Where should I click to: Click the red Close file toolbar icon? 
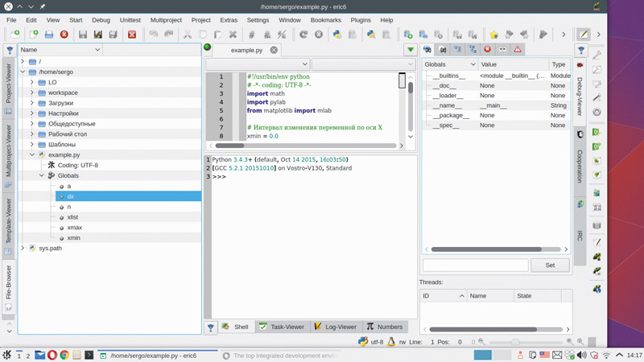[x=64, y=35]
